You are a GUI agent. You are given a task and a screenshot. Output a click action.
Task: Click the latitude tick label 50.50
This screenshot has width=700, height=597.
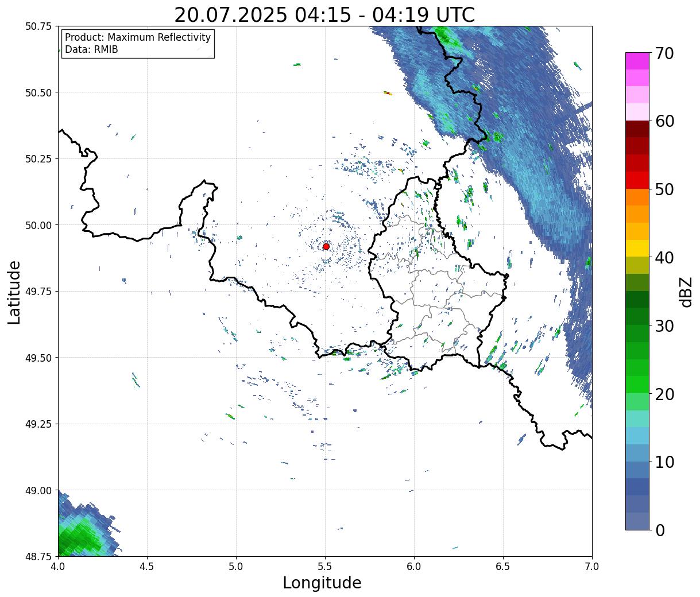click(38, 92)
